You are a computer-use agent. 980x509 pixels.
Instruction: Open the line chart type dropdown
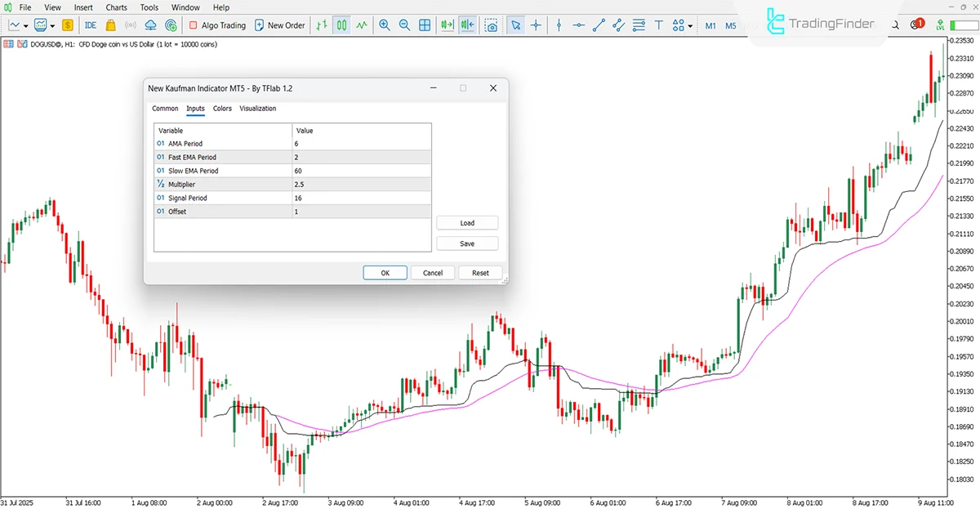coord(28,25)
